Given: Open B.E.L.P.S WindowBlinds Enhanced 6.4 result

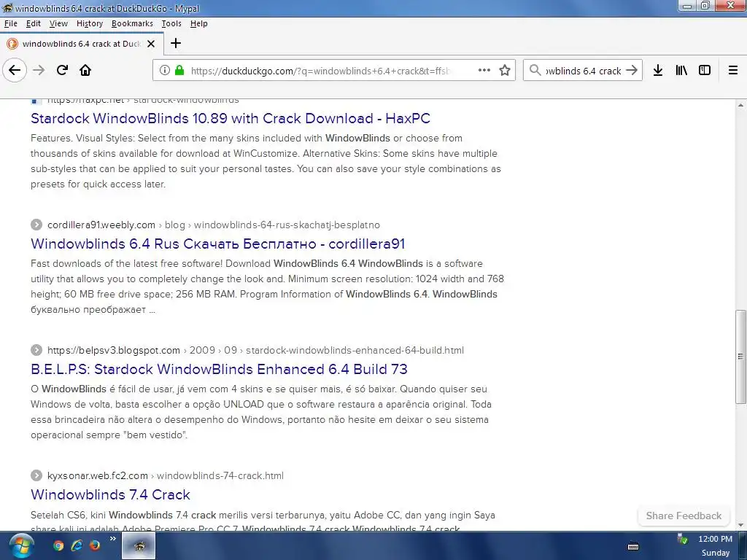Looking at the screenshot, I should (219, 369).
